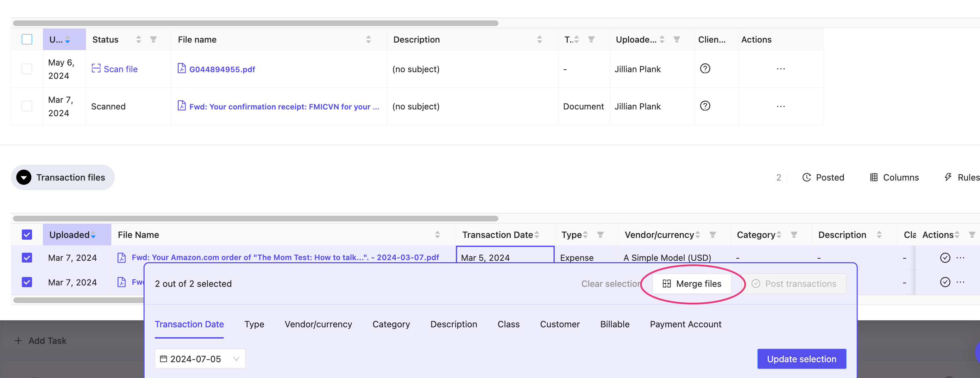The width and height of the screenshot is (980, 378).
Task: Open G044894955.pdf file link
Action: coord(222,69)
